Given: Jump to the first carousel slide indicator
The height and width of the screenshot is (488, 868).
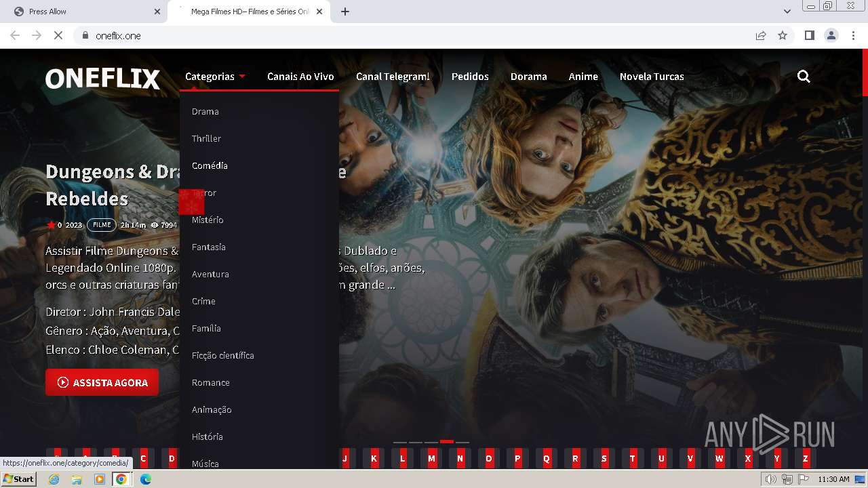Looking at the screenshot, I should coord(400,442).
